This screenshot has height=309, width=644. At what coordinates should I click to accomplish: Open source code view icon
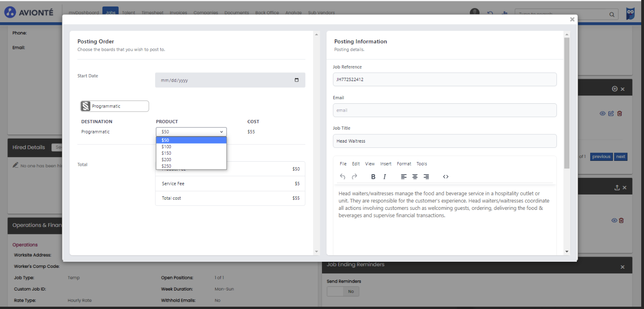click(446, 177)
